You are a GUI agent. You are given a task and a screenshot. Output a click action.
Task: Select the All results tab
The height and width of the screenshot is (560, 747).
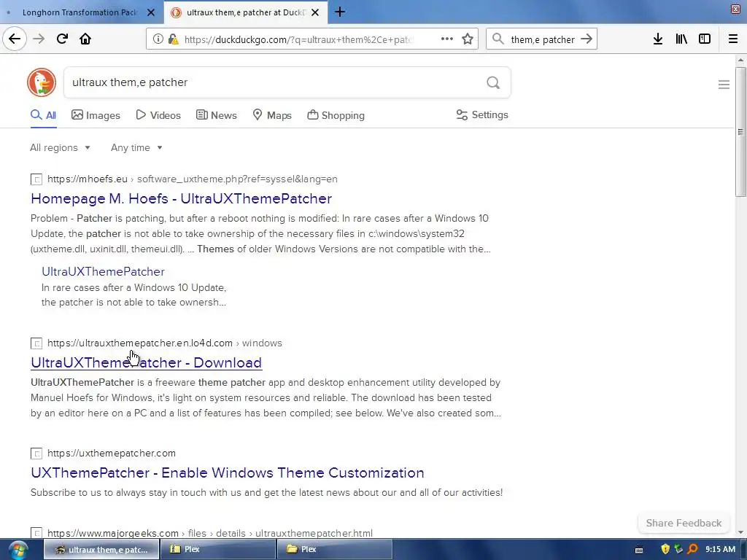pyautogui.click(x=43, y=115)
